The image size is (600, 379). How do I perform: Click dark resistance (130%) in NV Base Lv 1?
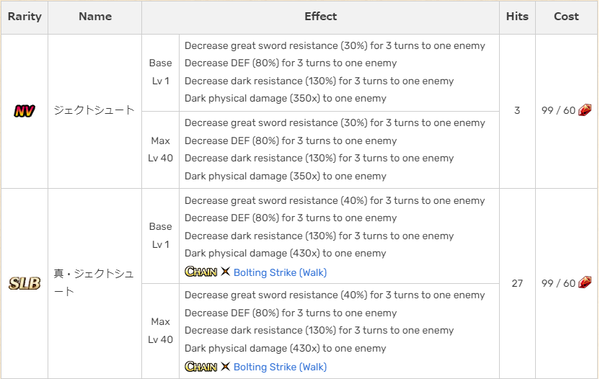[319, 81]
